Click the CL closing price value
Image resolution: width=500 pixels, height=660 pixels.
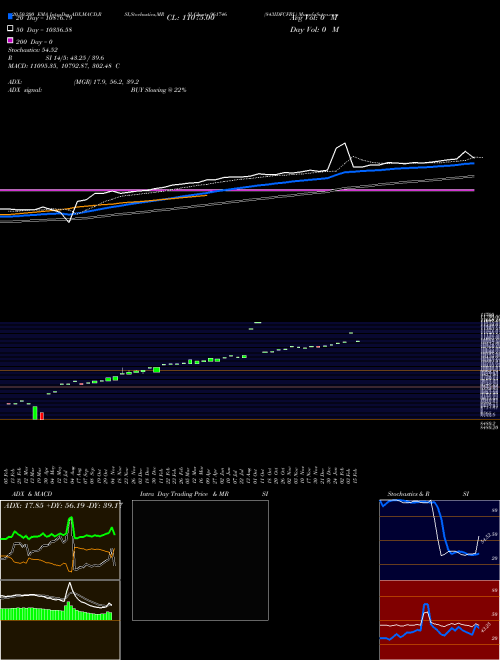tap(191, 18)
